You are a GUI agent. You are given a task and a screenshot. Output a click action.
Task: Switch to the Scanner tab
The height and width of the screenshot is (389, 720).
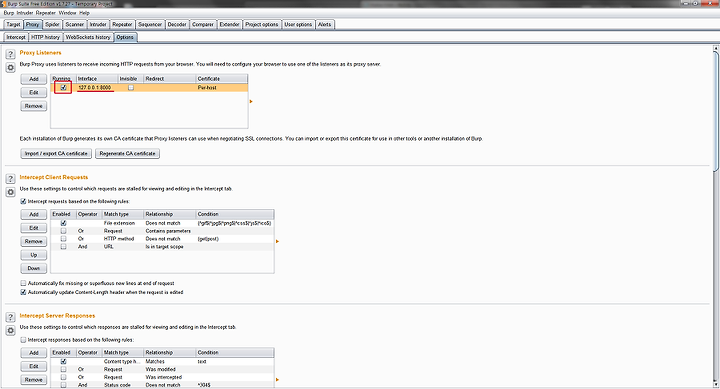click(74, 24)
